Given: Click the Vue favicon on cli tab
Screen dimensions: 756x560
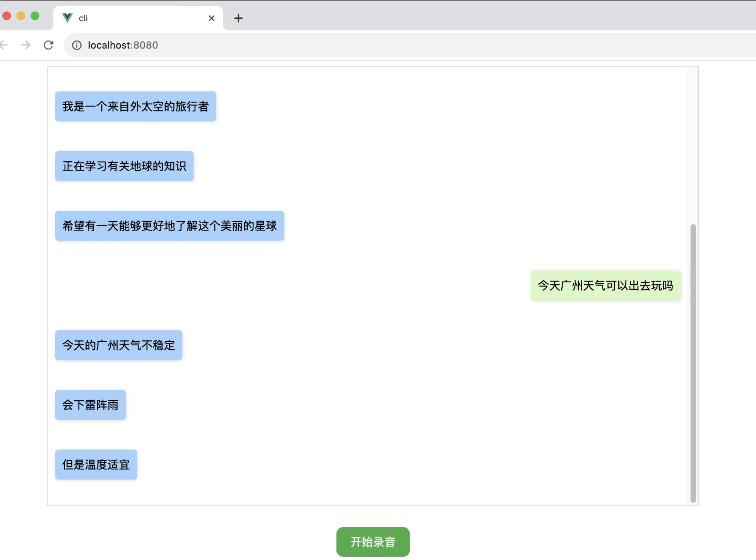Looking at the screenshot, I should tap(67, 18).
